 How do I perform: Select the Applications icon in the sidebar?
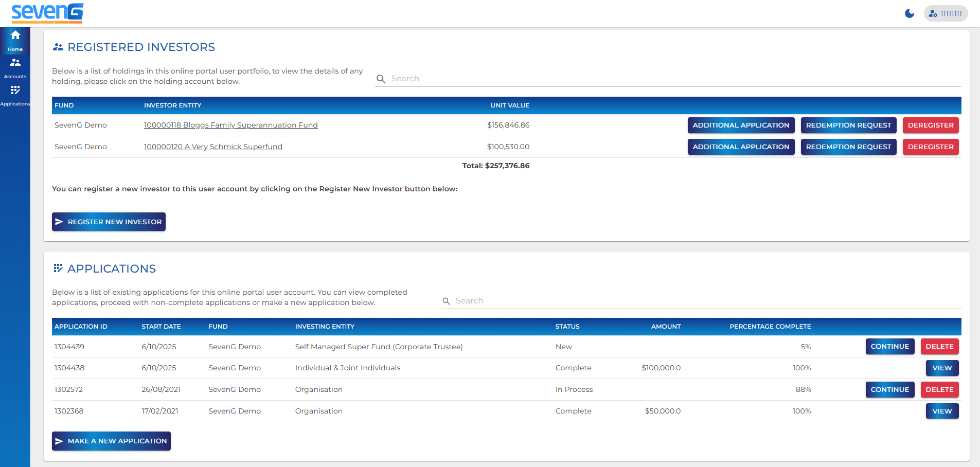pyautogui.click(x=15, y=94)
